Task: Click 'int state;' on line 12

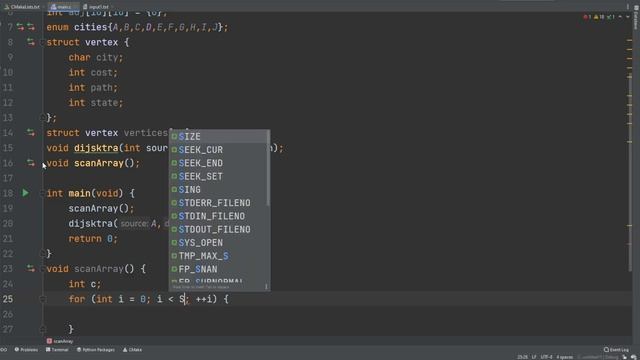Action: tap(96, 102)
